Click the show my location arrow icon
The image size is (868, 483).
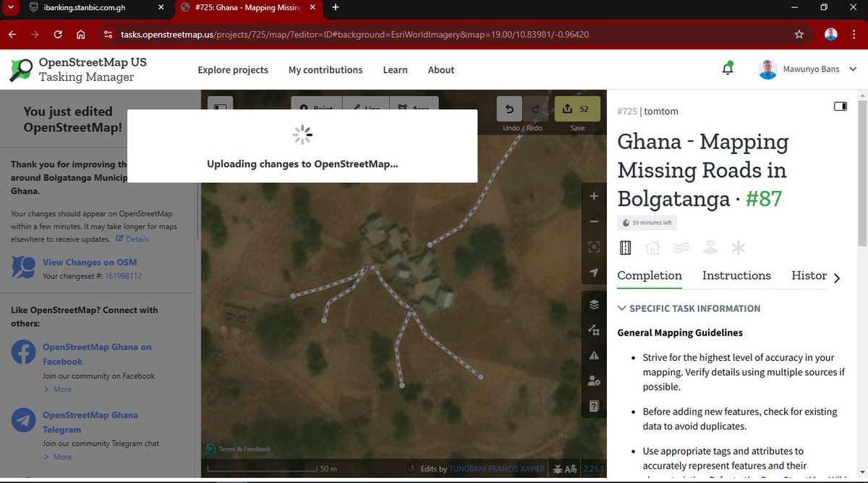[594, 273]
